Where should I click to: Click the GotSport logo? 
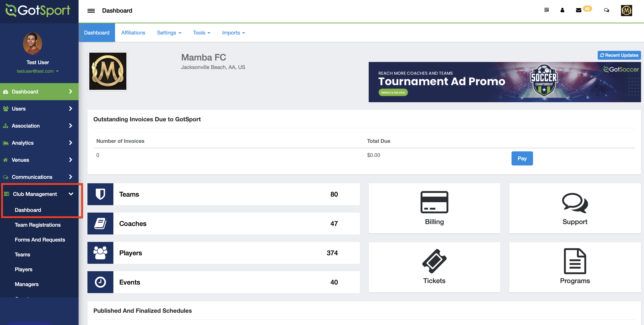pos(38,10)
